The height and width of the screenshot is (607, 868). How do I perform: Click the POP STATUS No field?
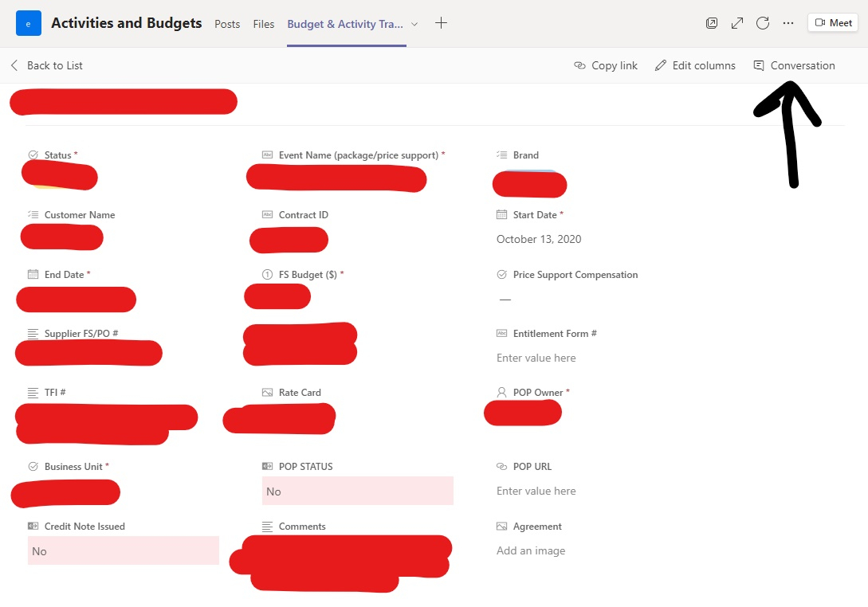click(x=358, y=491)
